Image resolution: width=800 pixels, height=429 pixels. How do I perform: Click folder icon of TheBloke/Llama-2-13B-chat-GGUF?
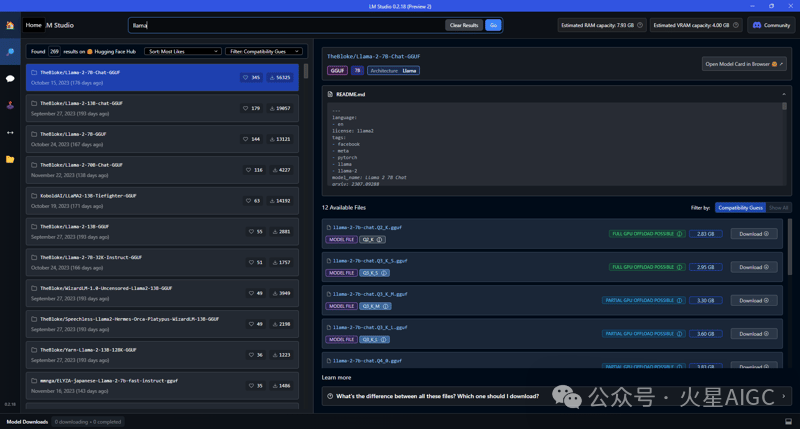coord(34,103)
